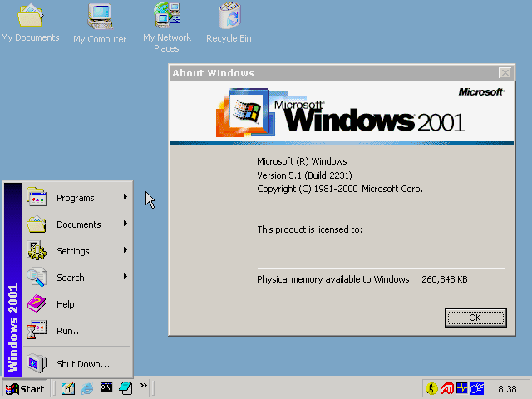Choose Search in the Start menu
This screenshot has width=532, height=399.
click(x=77, y=277)
